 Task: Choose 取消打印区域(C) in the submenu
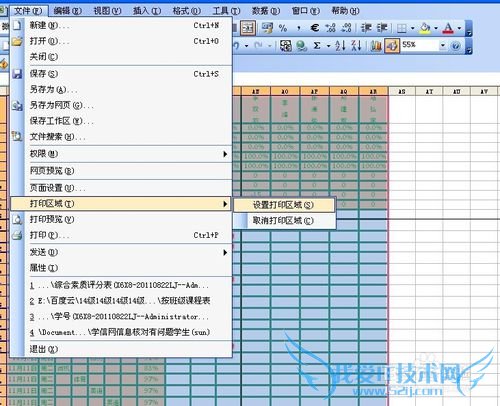[x=284, y=221]
